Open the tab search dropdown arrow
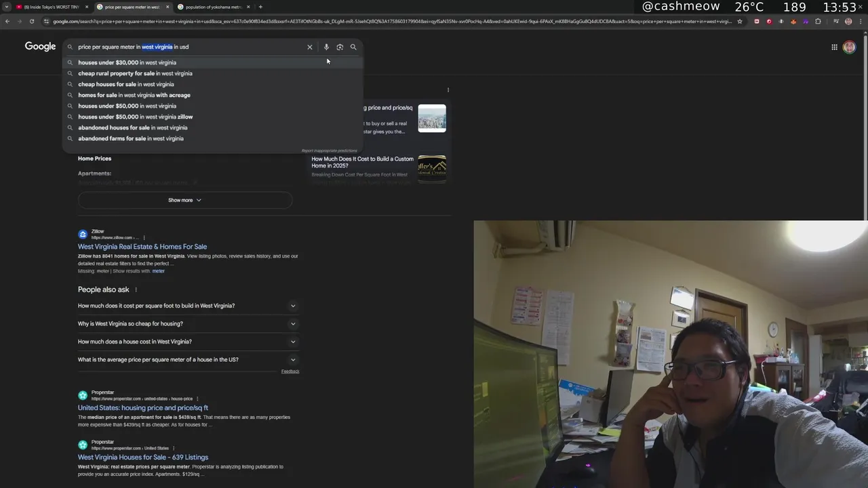This screenshot has width=868, height=488. click(7, 7)
